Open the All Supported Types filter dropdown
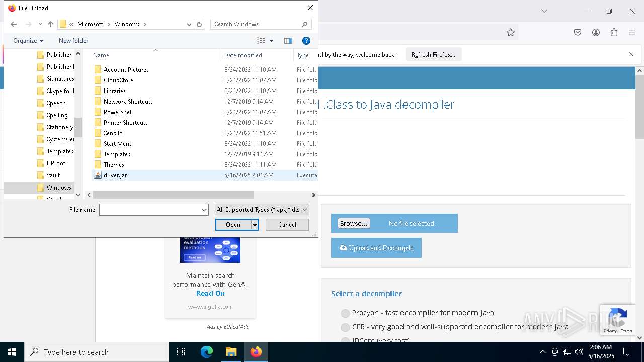Image resolution: width=644 pixels, height=362 pixels. point(262,210)
